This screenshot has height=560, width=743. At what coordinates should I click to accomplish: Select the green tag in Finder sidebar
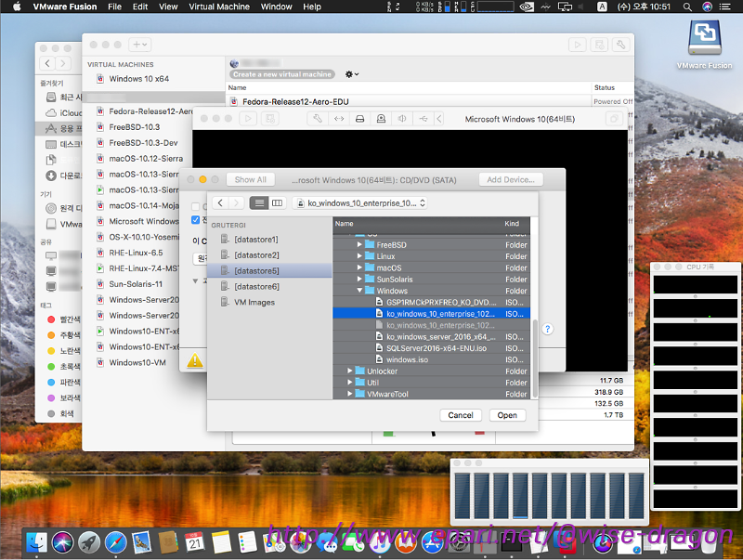64,366
